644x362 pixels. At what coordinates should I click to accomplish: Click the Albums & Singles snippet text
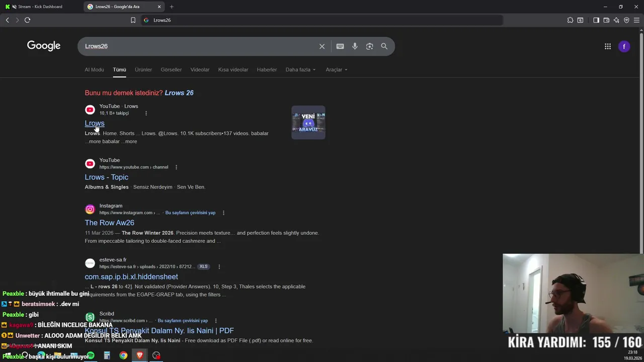tap(107, 187)
